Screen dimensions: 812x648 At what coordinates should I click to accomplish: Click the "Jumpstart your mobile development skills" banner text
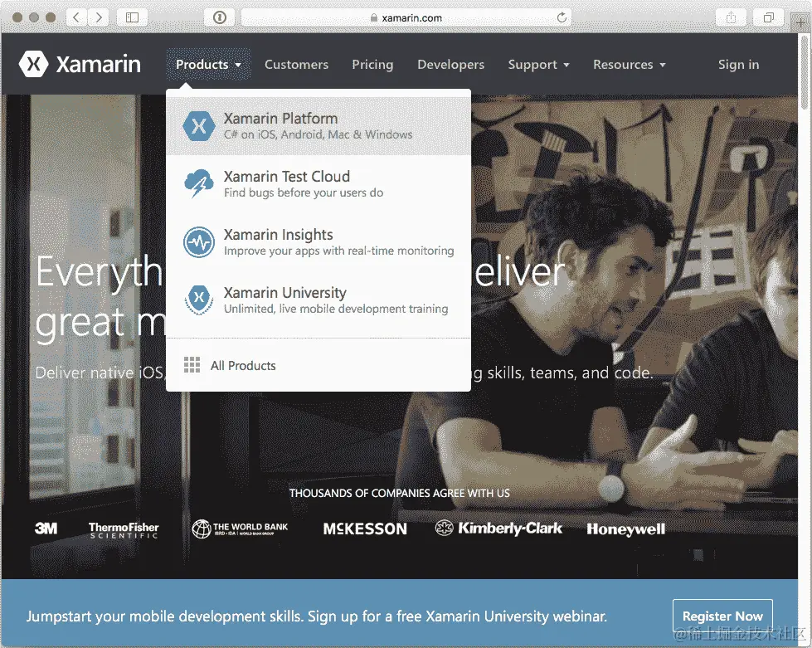[316, 616]
